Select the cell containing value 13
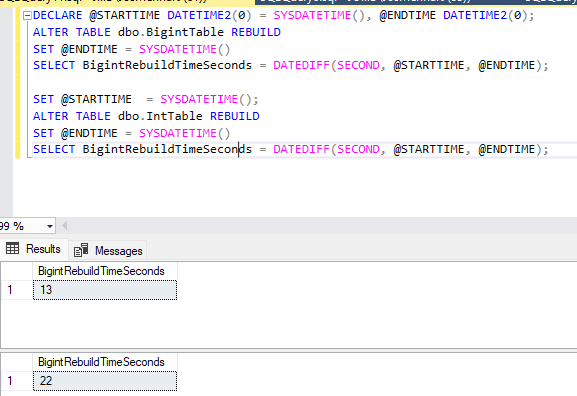 point(105,290)
